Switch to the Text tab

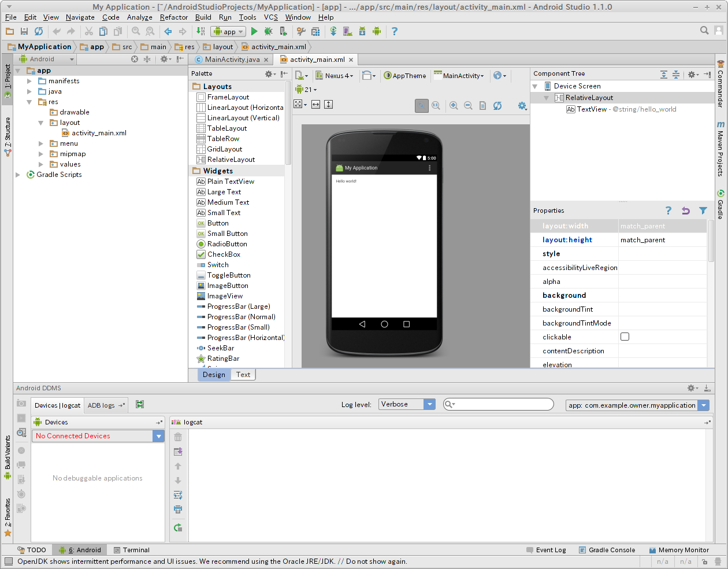(x=243, y=375)
